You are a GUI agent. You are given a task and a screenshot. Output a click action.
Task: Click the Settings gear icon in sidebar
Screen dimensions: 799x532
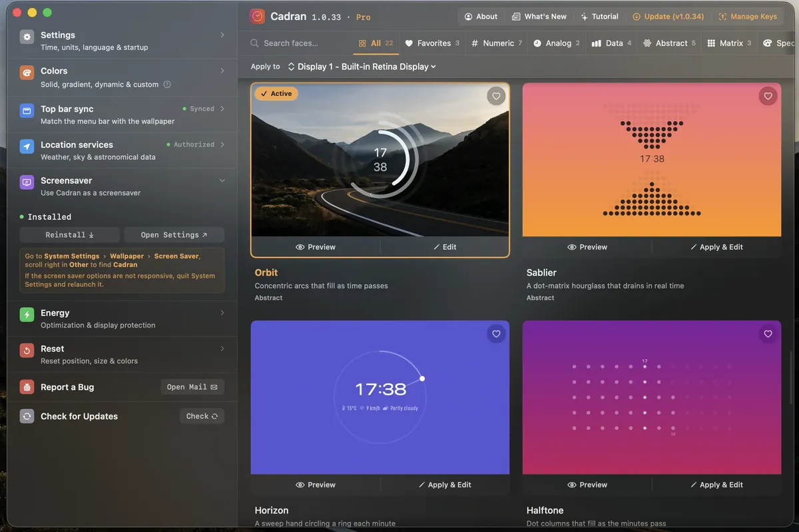pyautogui.click(x=27, y=37)
